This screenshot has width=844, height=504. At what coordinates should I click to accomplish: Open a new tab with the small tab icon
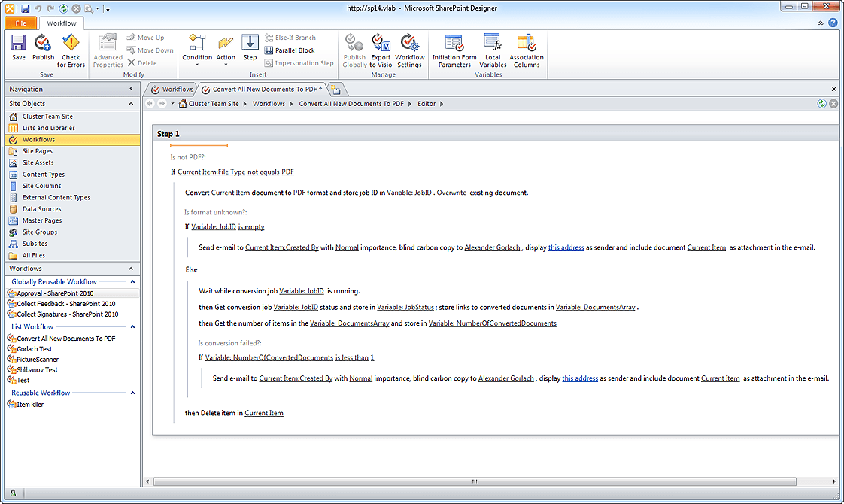click(335, 90)
